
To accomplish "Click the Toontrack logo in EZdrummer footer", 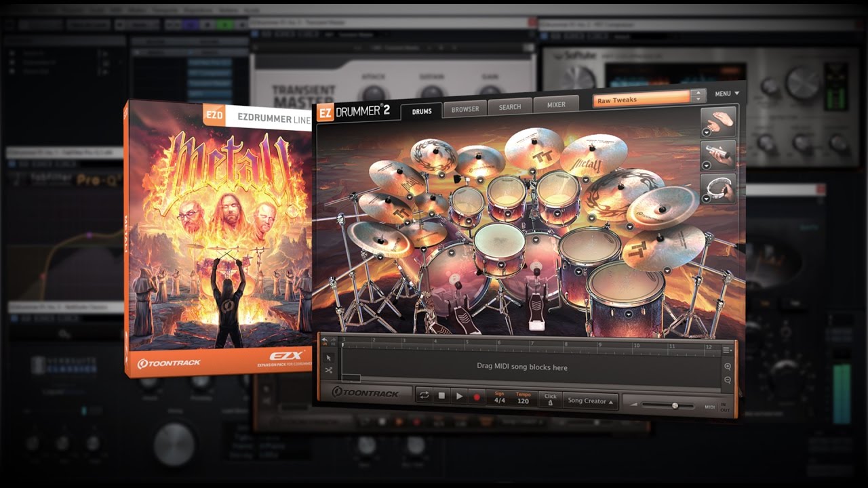I will pyautogui.click(x=366, y=392).
